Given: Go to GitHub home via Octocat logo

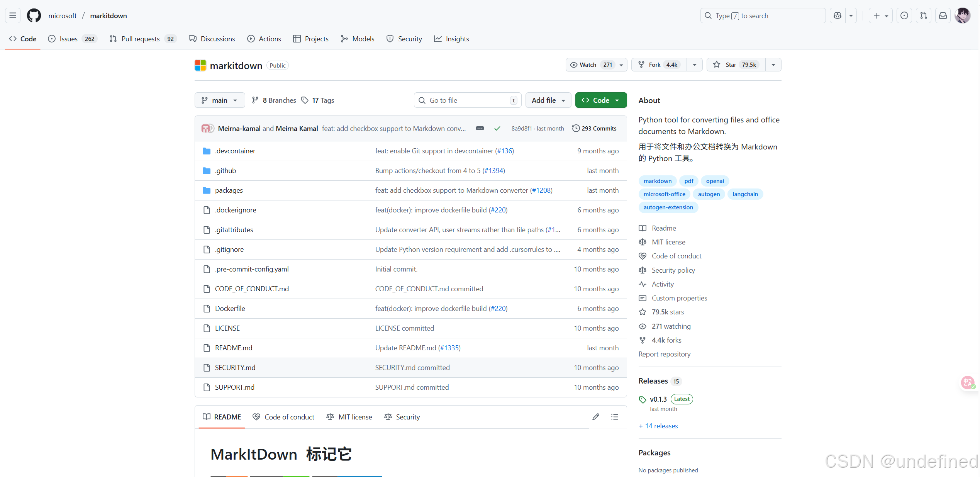Looking at the screenshot, I should (x=34, y=15).
